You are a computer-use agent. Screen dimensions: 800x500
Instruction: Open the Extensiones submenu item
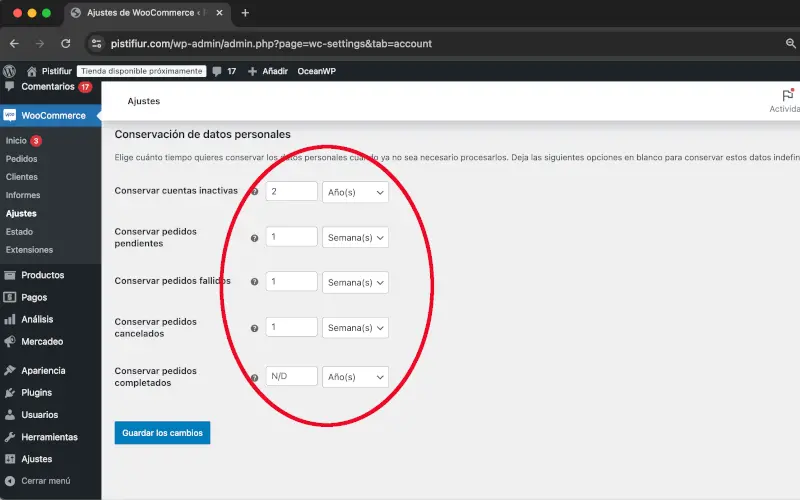(x=29, y=249)
